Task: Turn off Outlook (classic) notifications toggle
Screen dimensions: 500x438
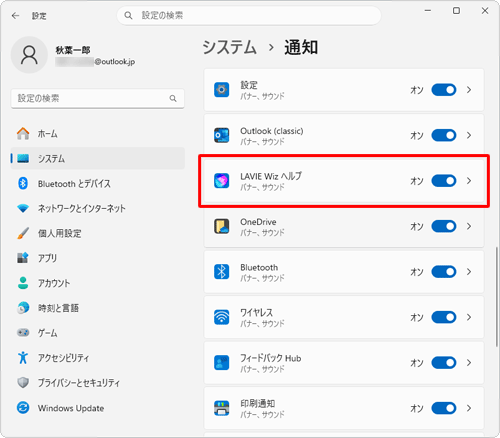Action: pyautogui.click(x=444, y=135)
